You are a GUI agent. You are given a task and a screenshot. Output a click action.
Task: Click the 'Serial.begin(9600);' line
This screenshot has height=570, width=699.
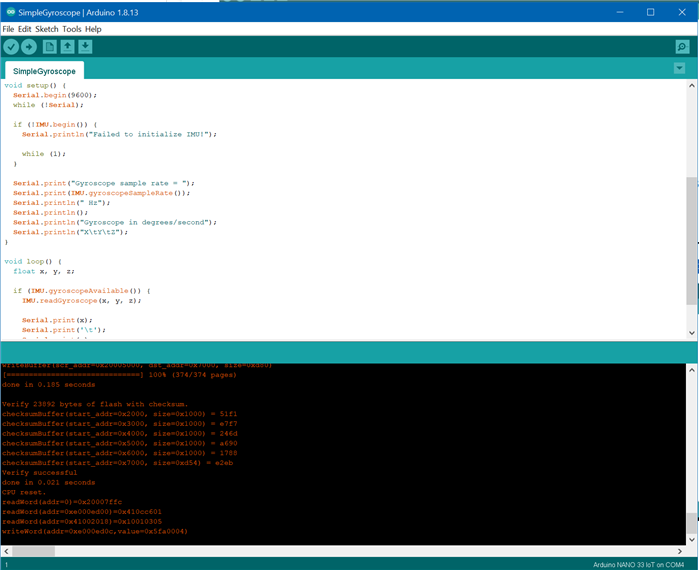[55, 95]
